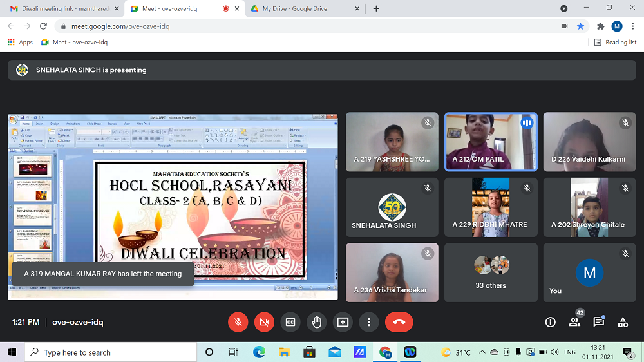Viewport: 644px width, 362px height.
Task: Open more options three-dot menu
Action: click(x=368, y=322)
